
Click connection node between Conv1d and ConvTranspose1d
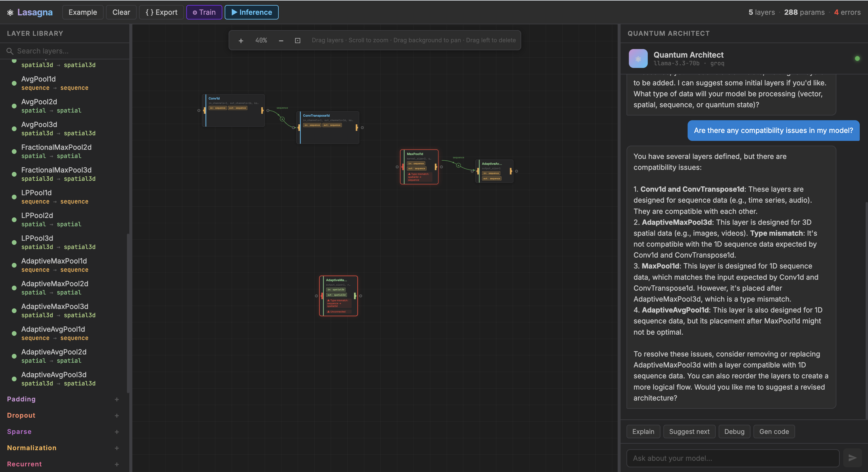(282, 119)
